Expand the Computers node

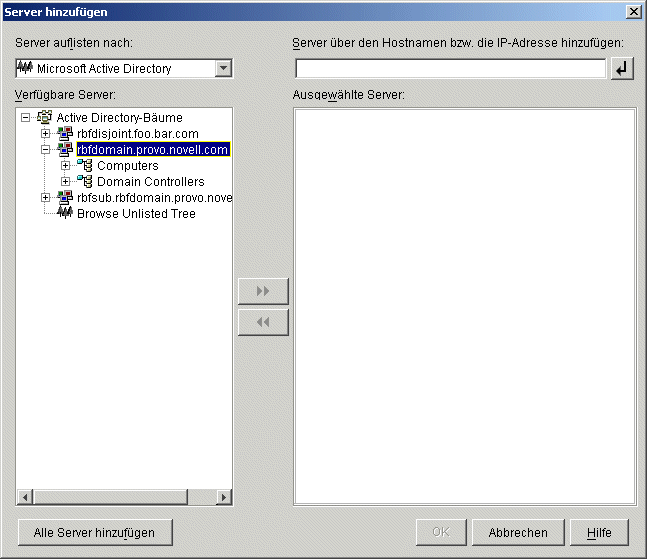click(x=65, y=166)
